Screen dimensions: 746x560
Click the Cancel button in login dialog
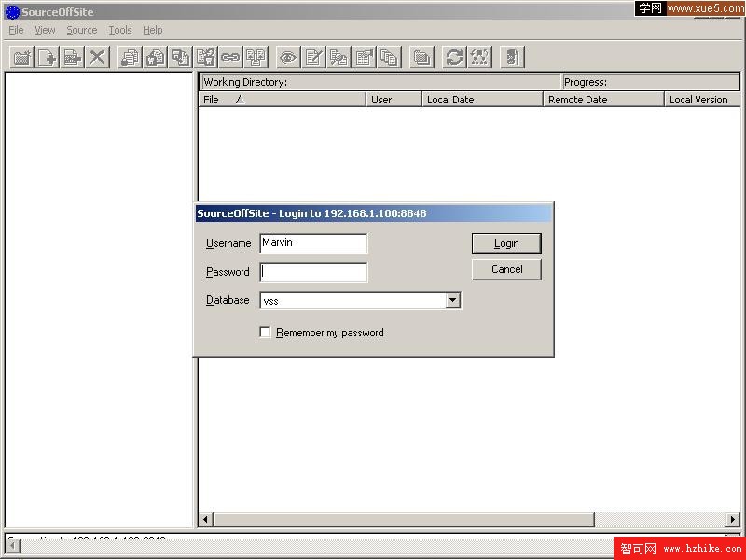point(506,269)
